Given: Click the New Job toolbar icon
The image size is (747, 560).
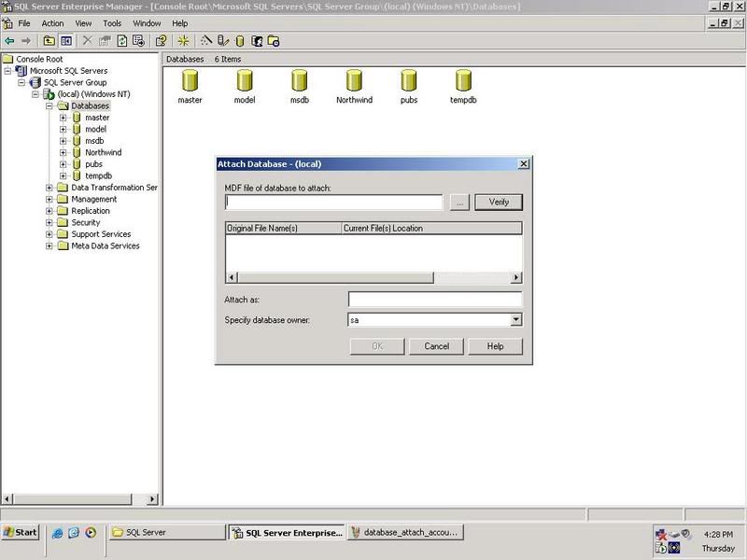Looking at the screenshot, I should 274,41.
